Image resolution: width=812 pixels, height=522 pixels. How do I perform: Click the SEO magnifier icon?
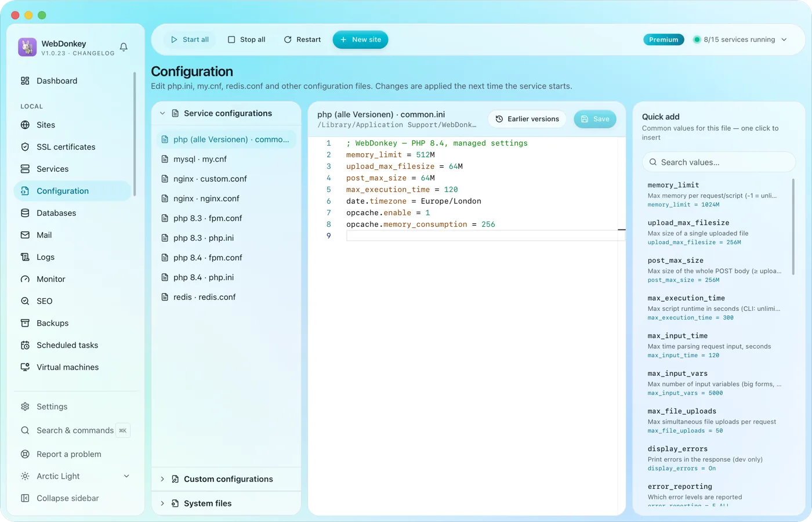(25, 301)
